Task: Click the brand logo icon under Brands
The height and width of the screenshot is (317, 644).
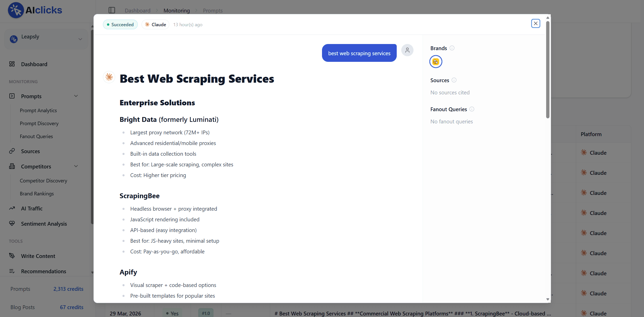Action: (436, 62)
